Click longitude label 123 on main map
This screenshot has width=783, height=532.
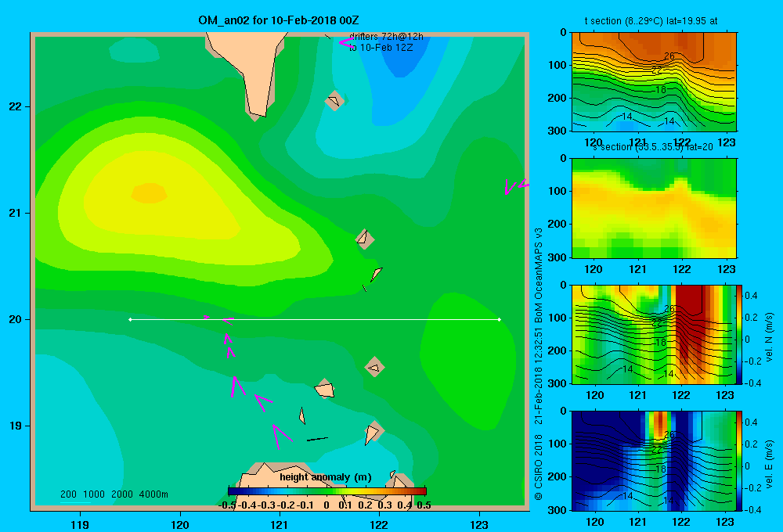pyautogui.click(x=479, y=524)
